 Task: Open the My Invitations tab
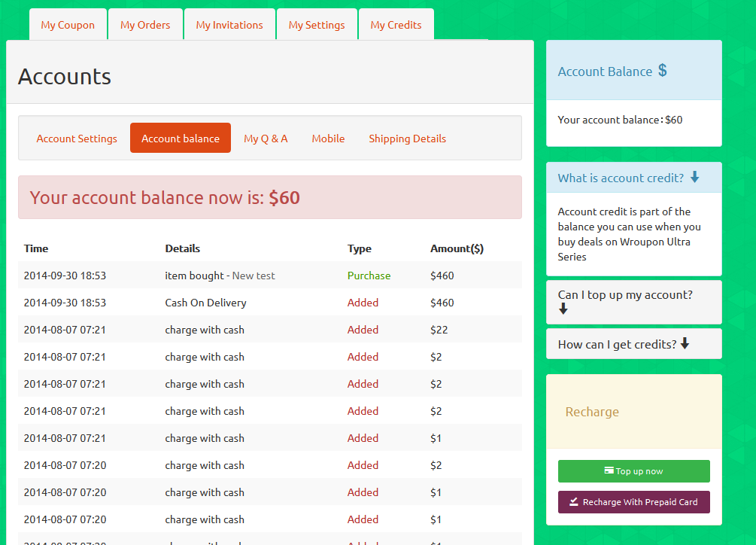229,24
